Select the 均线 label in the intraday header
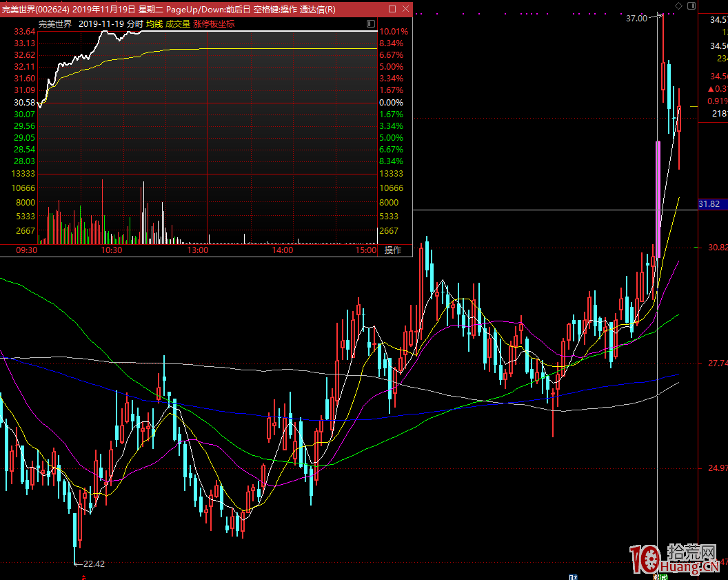This screenshot has width=728, height=580. [x=154, y=23]
